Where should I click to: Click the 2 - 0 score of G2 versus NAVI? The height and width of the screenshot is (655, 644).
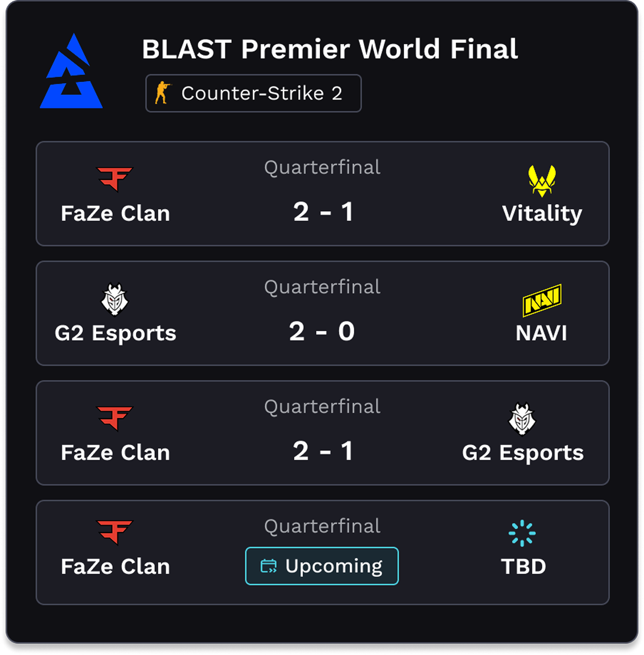(322, 332)
